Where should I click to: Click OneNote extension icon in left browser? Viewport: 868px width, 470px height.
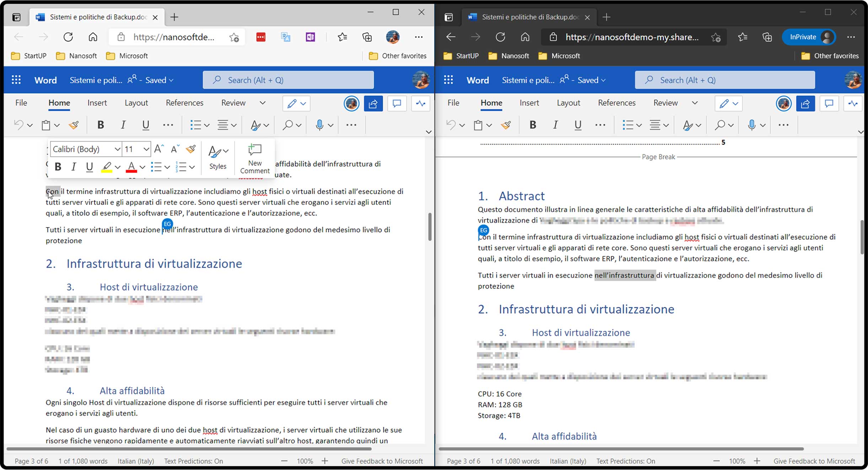pyautogui.click(x=310, y=37)
